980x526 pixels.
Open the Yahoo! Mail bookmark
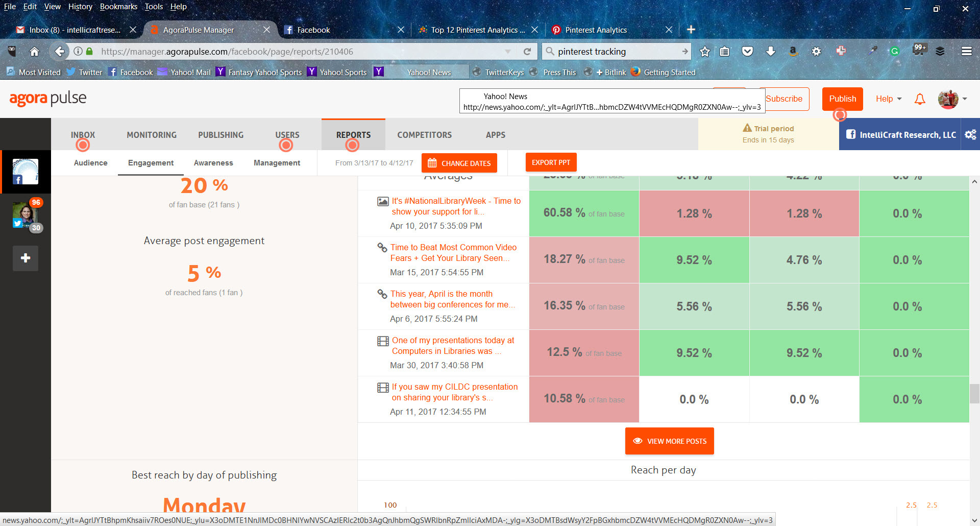tap(184, 72)
